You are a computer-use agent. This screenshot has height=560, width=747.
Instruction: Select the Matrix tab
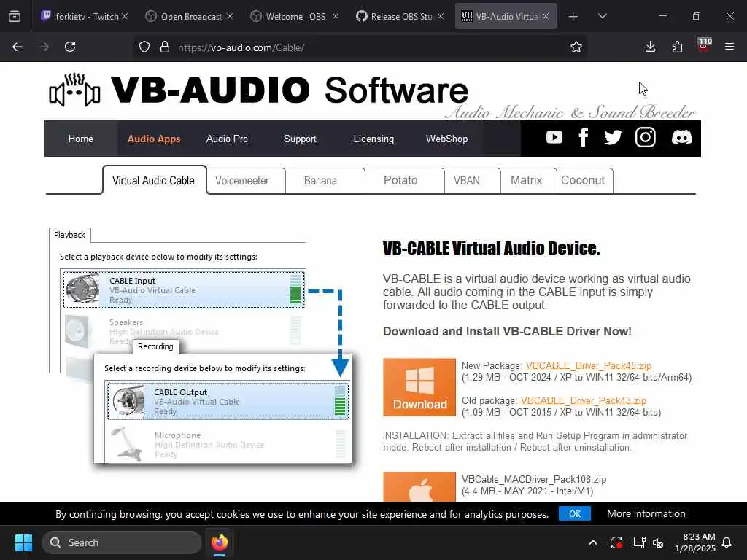tap(528, 181)
